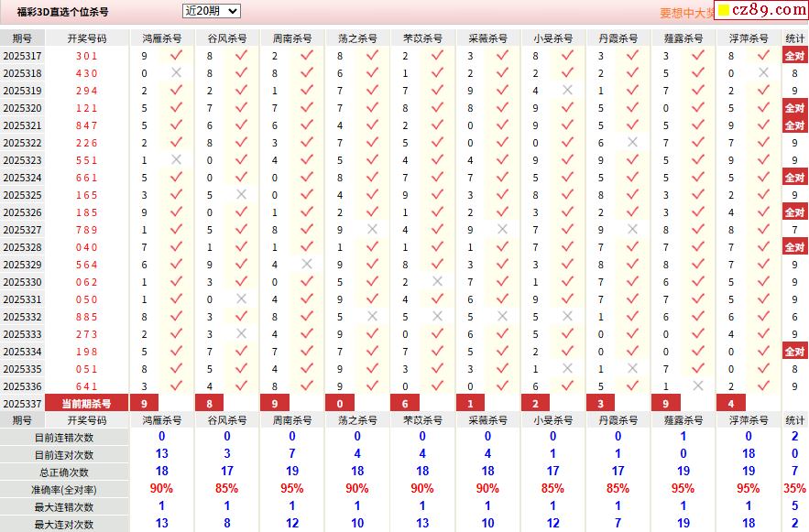Click the X mark for 鸿雁杀号 in row 2025318
This screenshot has width=809, height=532.
tap(177, 72)
